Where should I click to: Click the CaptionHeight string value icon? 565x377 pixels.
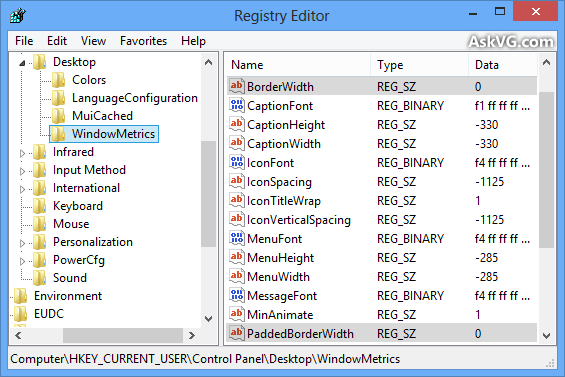tap(237, 124)
